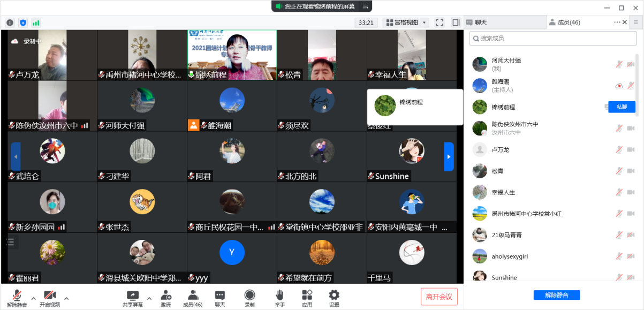
Task: Open the share screen options chevron
Action: click(x=148, y=299)
